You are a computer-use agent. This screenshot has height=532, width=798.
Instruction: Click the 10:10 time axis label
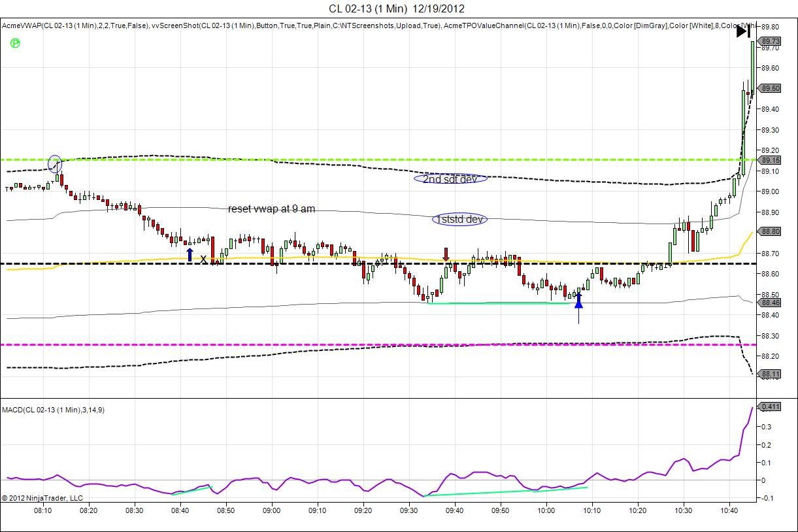tap(591, 510)
